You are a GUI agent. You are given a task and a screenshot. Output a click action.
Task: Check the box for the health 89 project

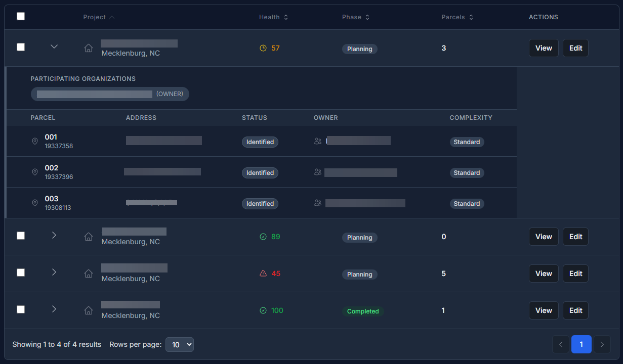click(21, 236)
